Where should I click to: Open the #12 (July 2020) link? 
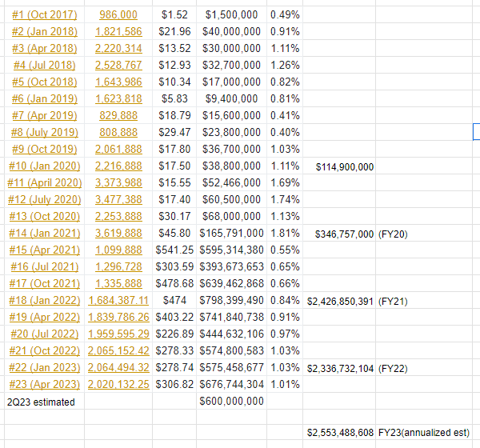[44, 200]
